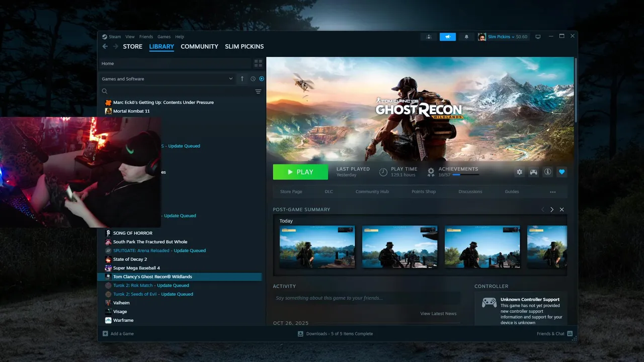Click View Latest News
644x362 pixels.
pos(438,314)
